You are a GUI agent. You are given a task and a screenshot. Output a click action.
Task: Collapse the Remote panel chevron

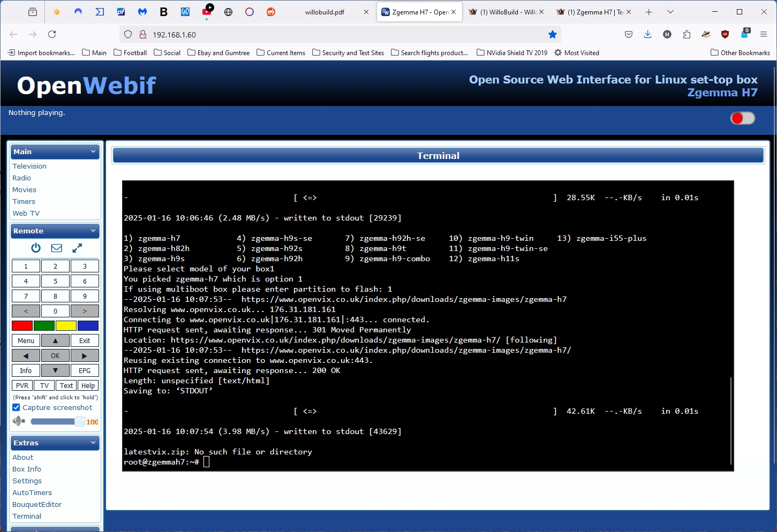pyautogui.click(x=93, y=231)
